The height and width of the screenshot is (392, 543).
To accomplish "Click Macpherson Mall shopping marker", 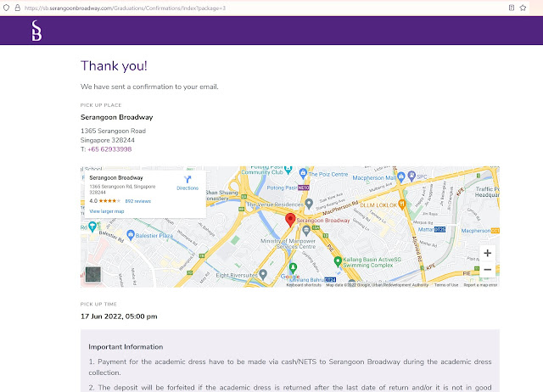I will (x=401, y=177).
